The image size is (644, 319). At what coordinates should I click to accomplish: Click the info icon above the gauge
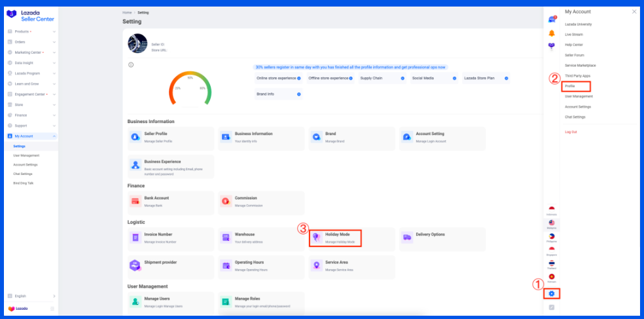click(x=131, y=65)
